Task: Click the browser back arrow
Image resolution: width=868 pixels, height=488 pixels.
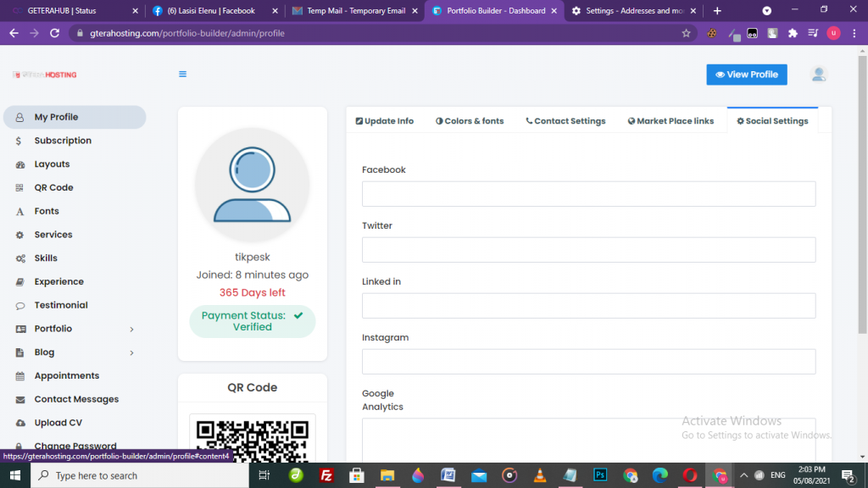Action: (x=14, y=33)
